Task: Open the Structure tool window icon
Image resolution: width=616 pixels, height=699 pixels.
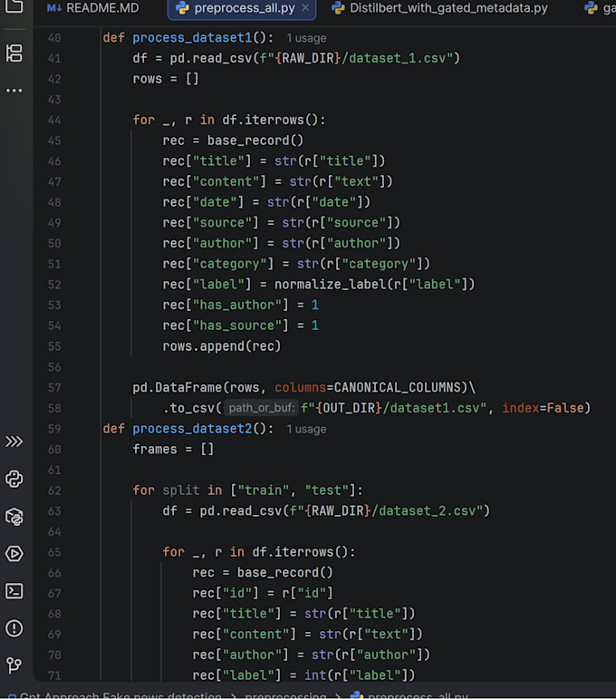Action: [14, 53]
